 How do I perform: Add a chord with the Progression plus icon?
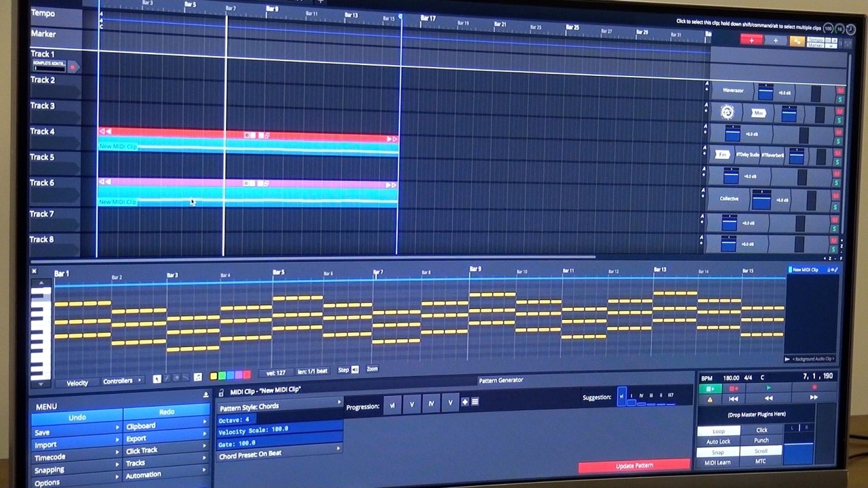pyautogui.click(x=465, y=402)
